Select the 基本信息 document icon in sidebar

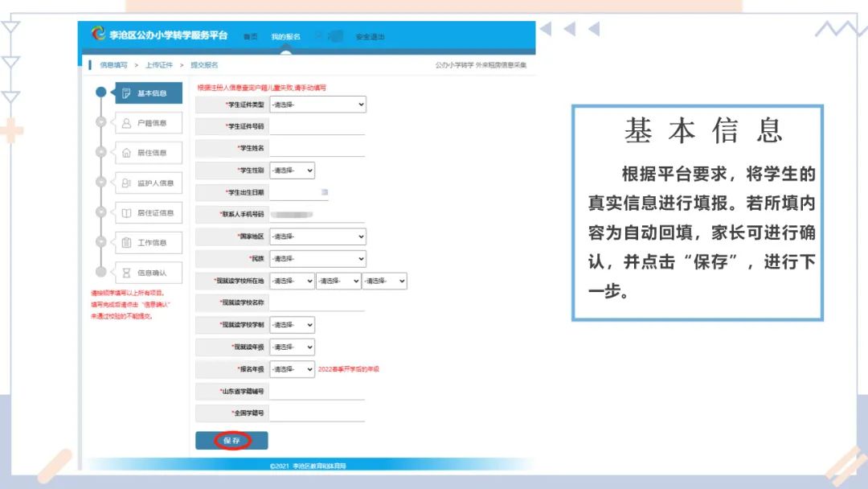[x=125, y=93]
